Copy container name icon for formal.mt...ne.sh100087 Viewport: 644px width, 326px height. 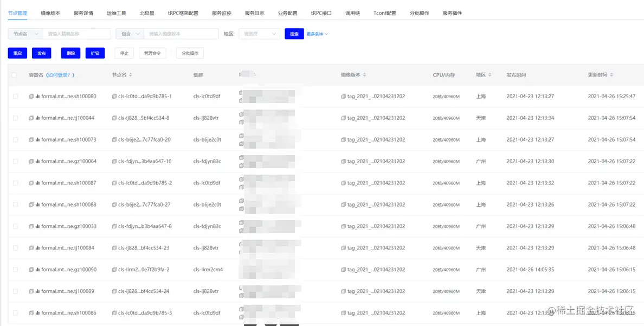31,183
